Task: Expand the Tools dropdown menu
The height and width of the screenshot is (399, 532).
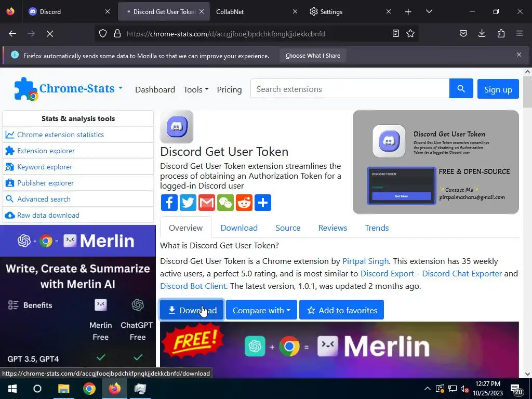Action: (196, 89)
